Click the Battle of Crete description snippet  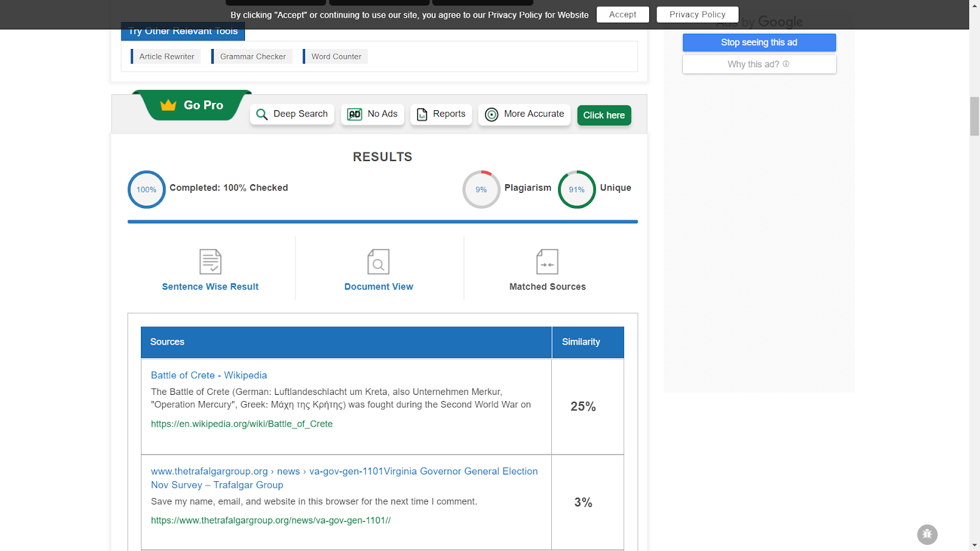341,398
